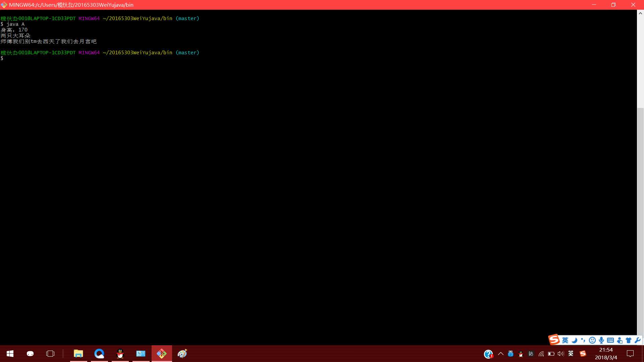Select the Git Bash taskbar icon
644x362 pixels.
pyautogui.click(x=162, y=354)
